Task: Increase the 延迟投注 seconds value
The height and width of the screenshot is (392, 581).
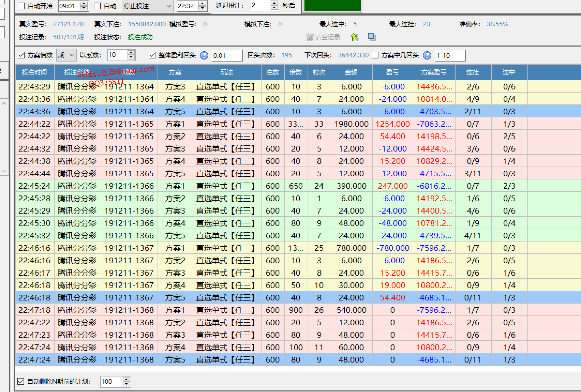Action: point(274,3)
